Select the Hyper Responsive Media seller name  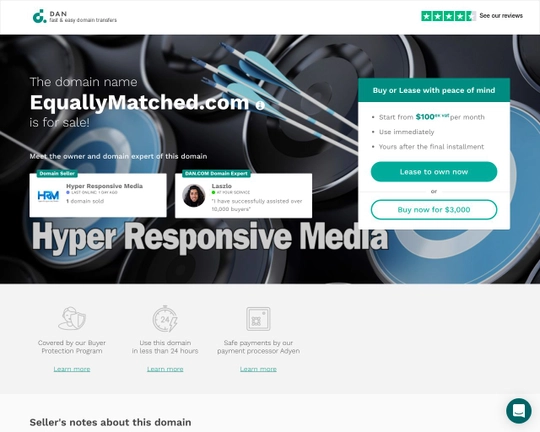pos(104,186)
